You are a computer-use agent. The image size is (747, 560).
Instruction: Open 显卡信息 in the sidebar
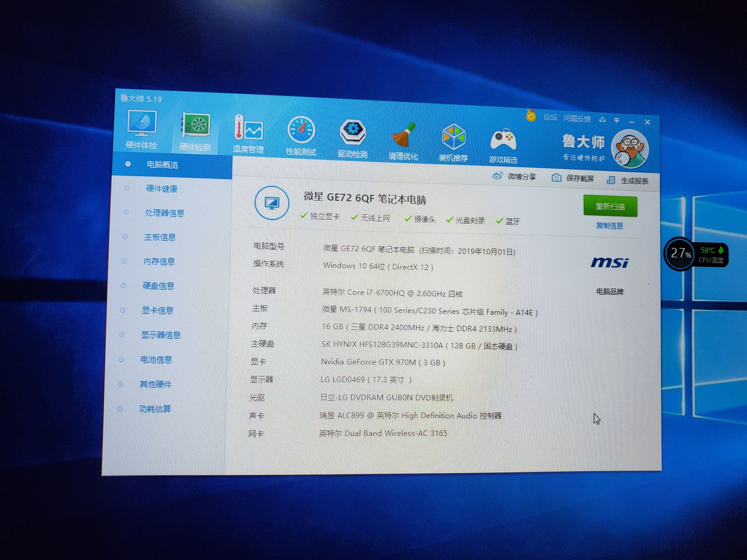[157, 310]
